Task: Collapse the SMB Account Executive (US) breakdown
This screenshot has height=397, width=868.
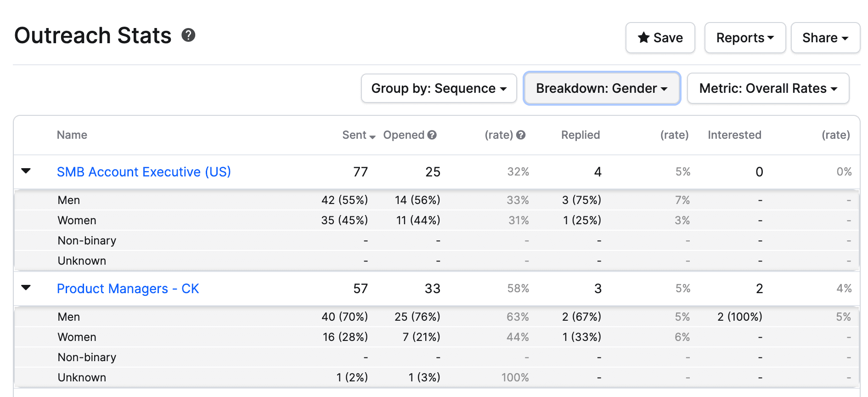Action: 26,170
